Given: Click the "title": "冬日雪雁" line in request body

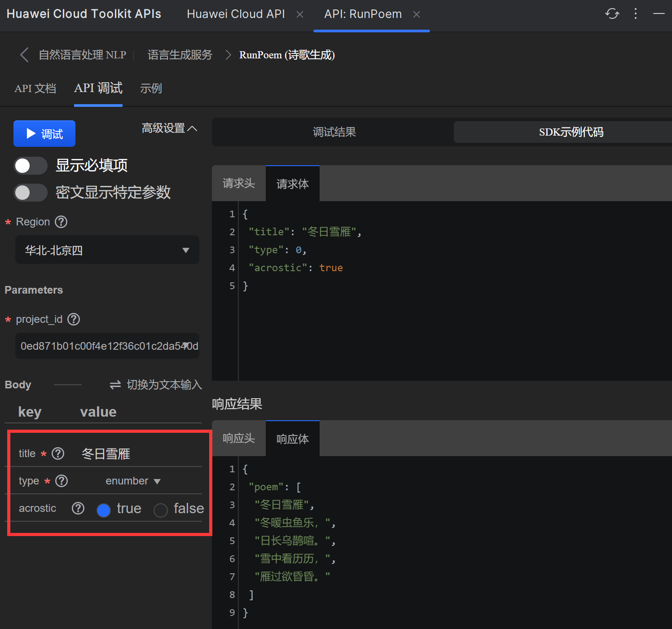Looking at the screenshot, I should pyautogui.click(x=305, y=232).
